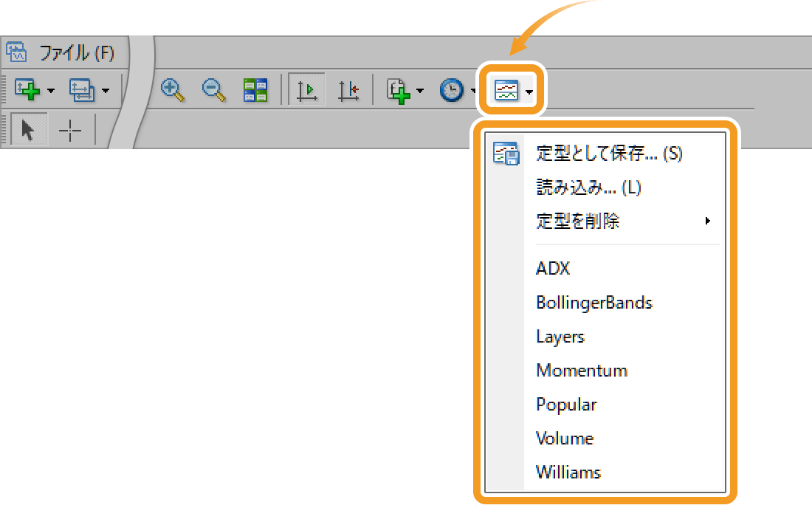812x508 pixels.
Task: Expand the 定型を削除 submenu arrow
Action: point(707,221)
